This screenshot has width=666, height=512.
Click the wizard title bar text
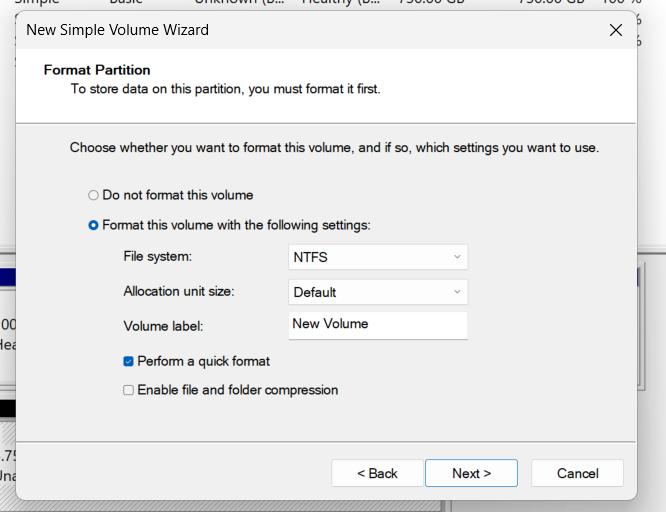117,30
